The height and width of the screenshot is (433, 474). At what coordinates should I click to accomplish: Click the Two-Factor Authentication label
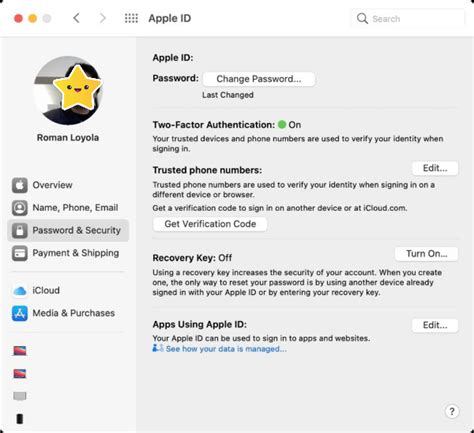click(x=214, y=125)
